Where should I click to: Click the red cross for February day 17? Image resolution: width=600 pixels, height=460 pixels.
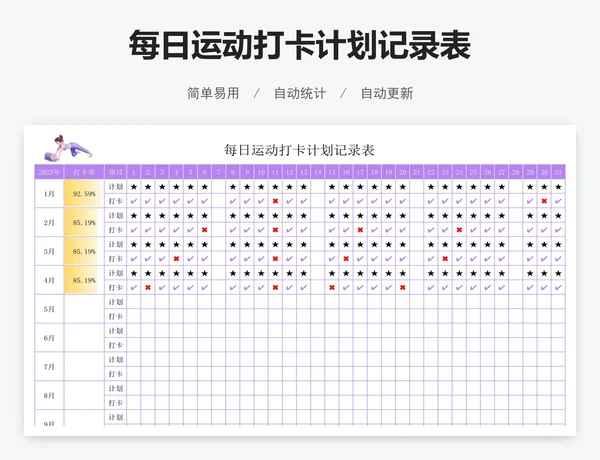(360, 230)
